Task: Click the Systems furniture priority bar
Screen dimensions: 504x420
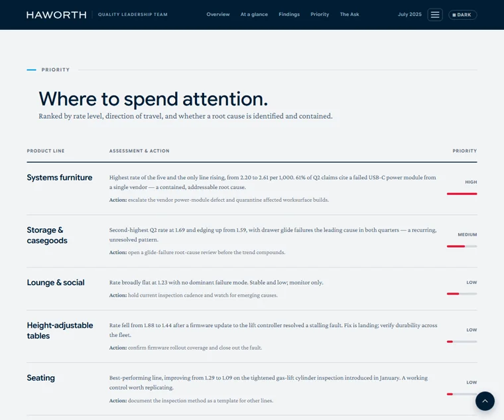Action: (x=462, y=194)
